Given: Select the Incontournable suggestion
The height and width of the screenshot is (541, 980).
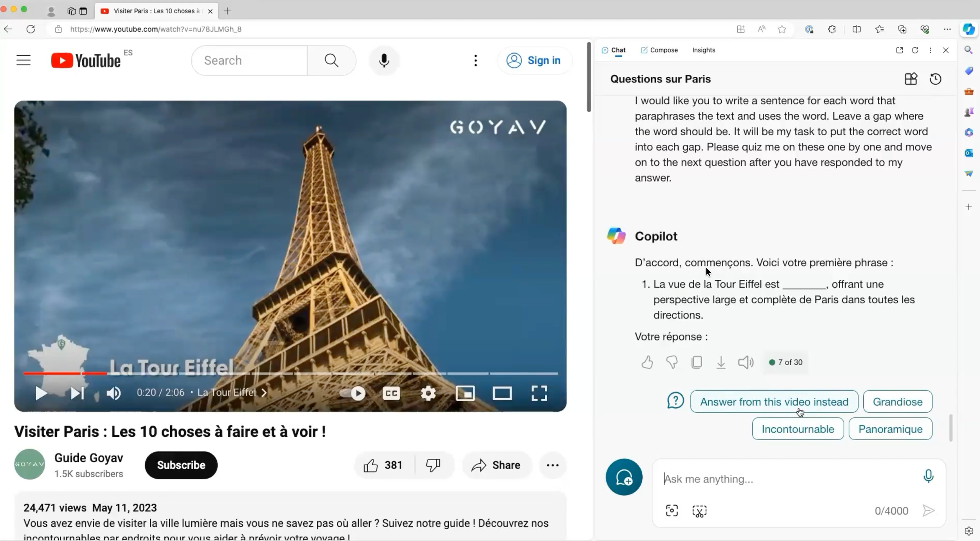Looking at the screenshot, I should point(798,429).
